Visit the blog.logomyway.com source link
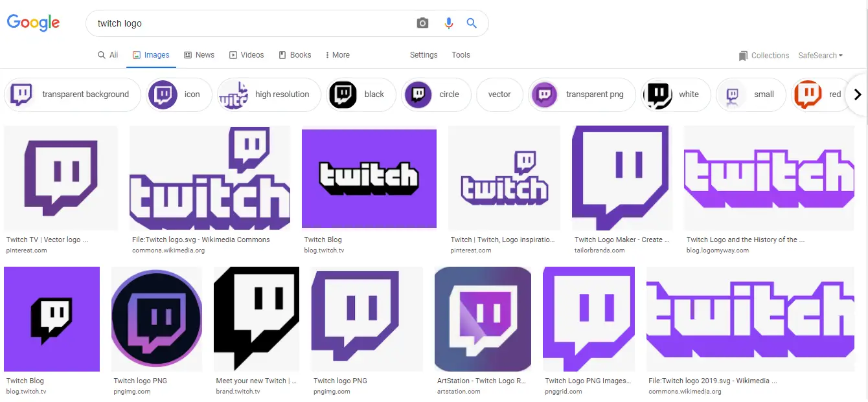The height and width of the screenshot is (402, 868). coord(718,251)
